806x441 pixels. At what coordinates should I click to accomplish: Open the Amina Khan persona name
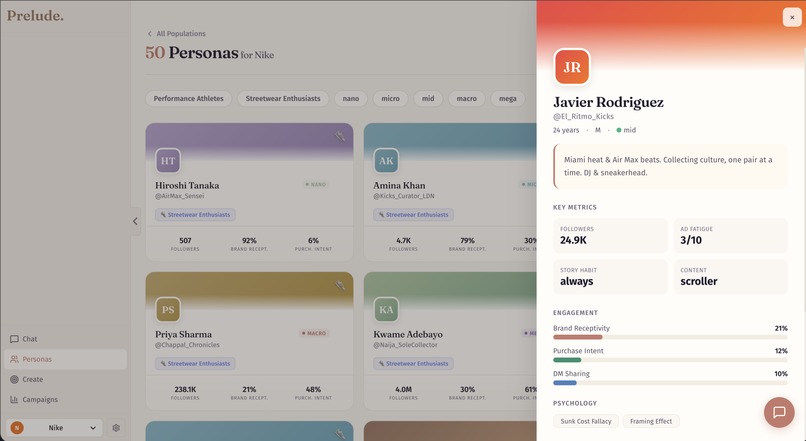pos(399,186)
